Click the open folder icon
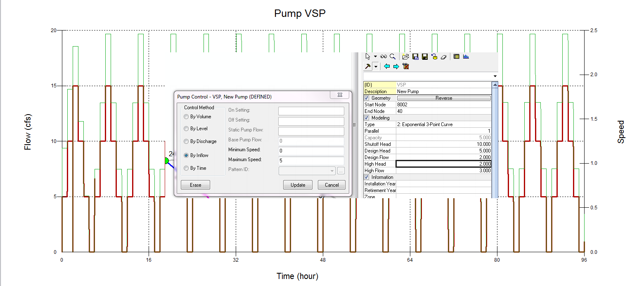This screenshot has height=286, width=644. point(405,57)
